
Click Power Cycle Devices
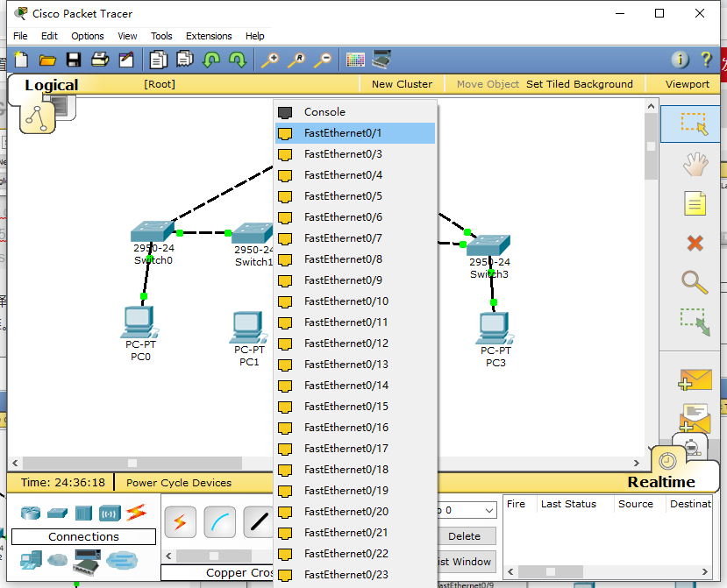179,483
